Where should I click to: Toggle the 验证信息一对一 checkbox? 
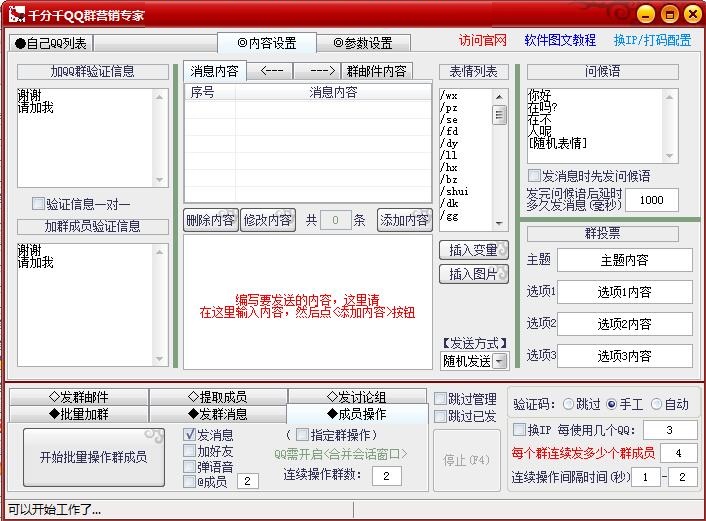38,204
